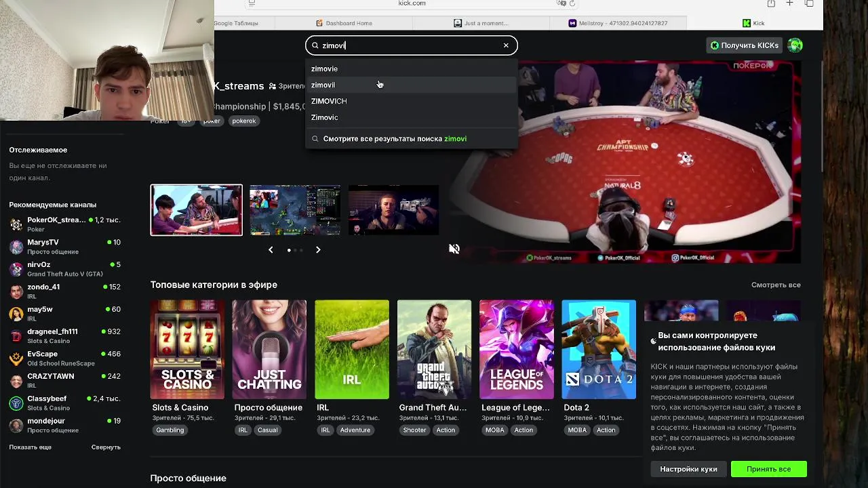Open the IRL category card
The width and height of the screenshot is (868, 488).
(352, 350)
